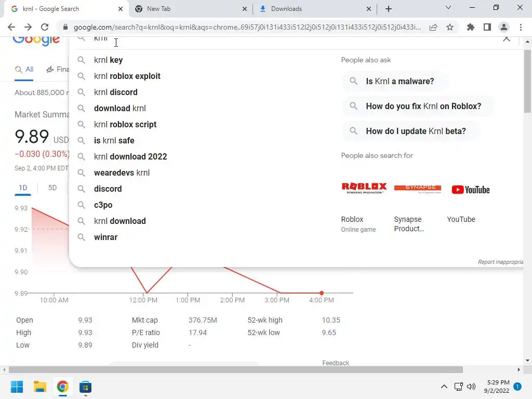This screenshot has height=399, width=532.
Task: Click Chrome icon in taskbar
Action: pyautogui.click(x=63, y=387)
